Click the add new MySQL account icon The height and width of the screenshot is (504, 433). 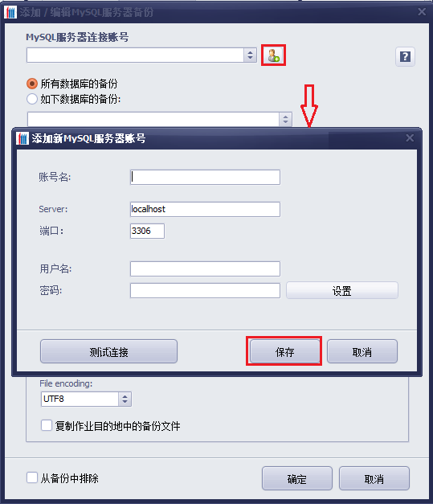pyautogui.click(x=273, y=55)
